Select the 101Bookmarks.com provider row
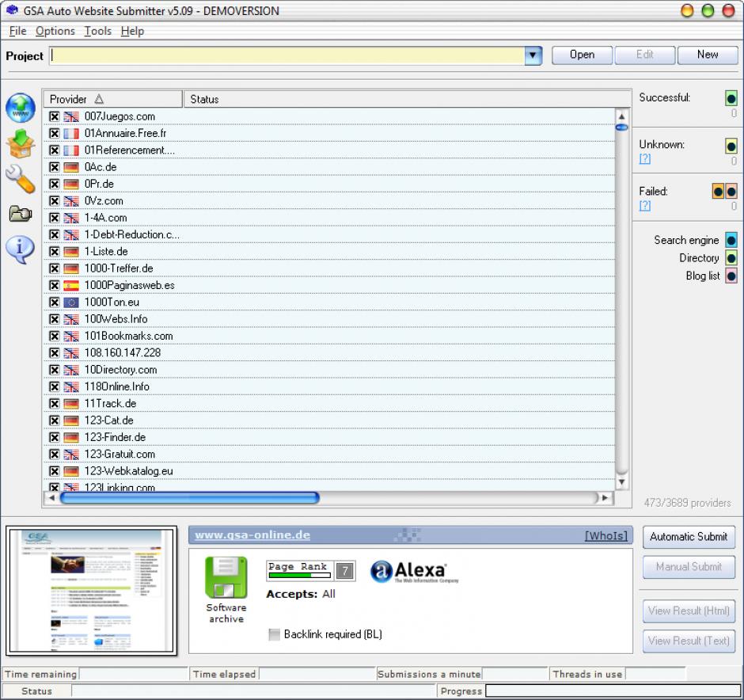This screenshot has height=700, width=744. [329, 337]
